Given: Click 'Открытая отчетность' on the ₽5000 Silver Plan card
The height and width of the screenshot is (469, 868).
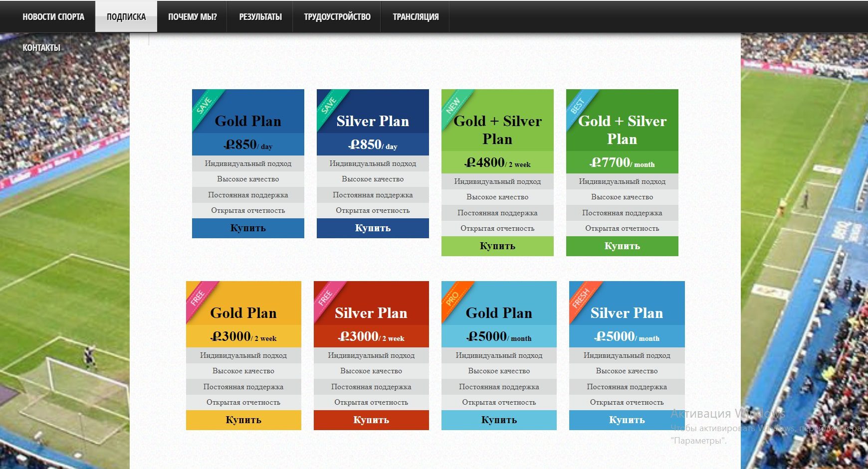Looking at the screenshot, I should pos(627,402).
